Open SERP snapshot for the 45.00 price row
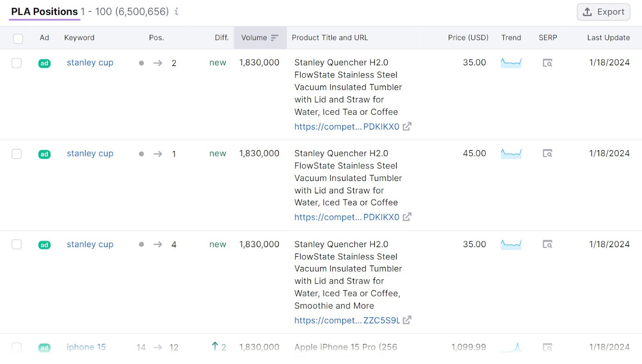The width and height of the screenshot is (642, 364). [547, 154]
